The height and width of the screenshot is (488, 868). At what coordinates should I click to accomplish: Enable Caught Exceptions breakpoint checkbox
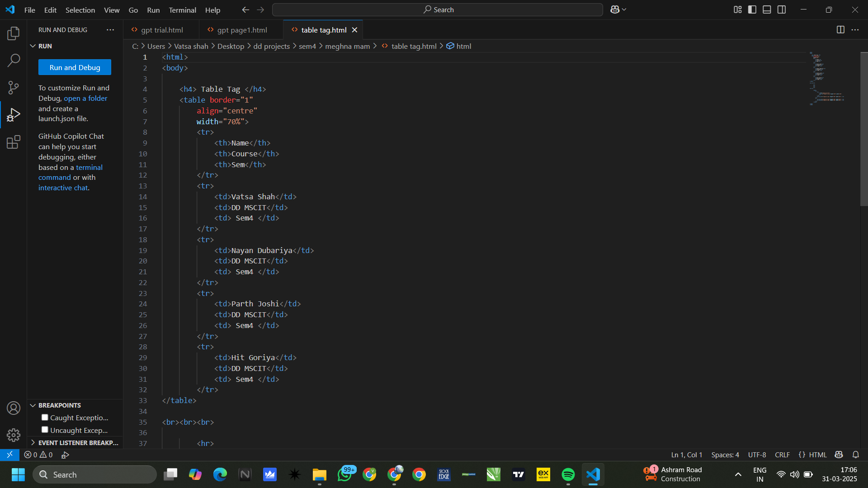45,418
